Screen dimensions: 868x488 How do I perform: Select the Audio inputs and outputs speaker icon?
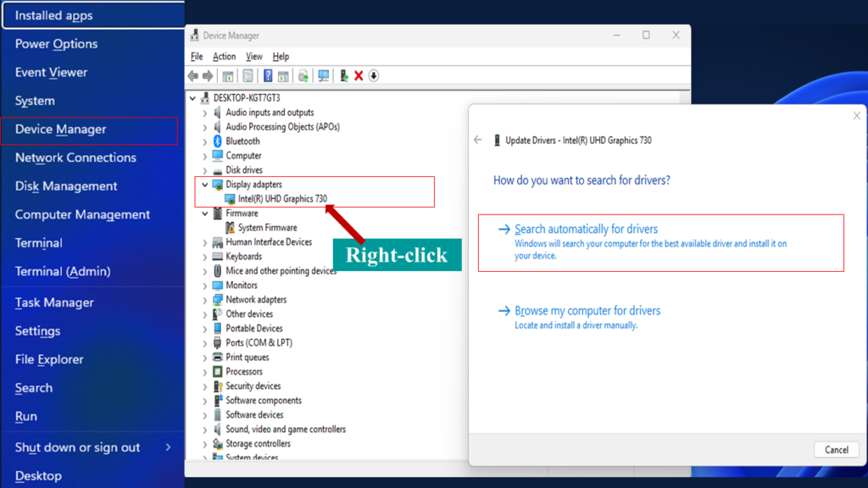pyautogui.click(x=218, y=113)
